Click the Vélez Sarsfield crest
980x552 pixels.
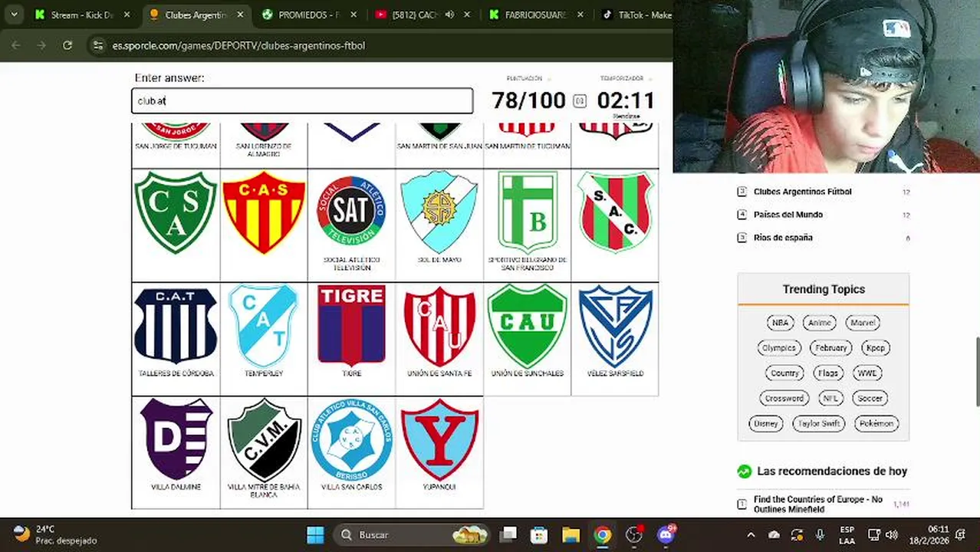[615, 326]
